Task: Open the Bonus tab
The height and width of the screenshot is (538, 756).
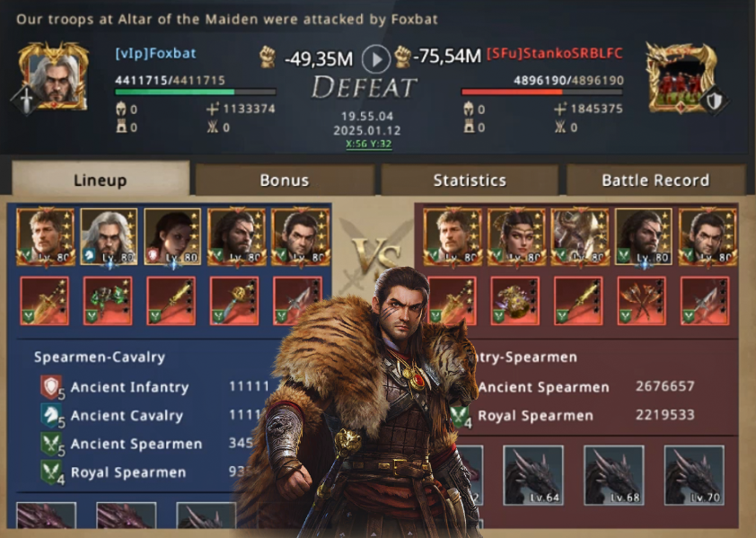Action: click(x=285, y=180)
